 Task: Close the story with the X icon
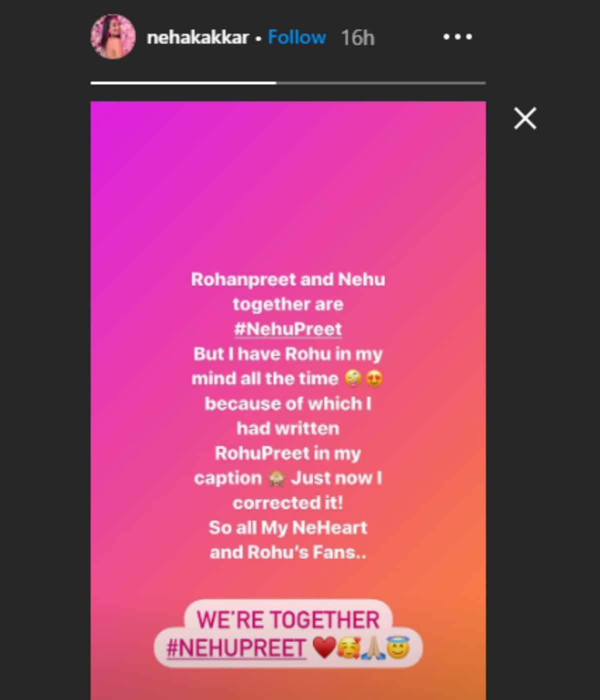525,118
